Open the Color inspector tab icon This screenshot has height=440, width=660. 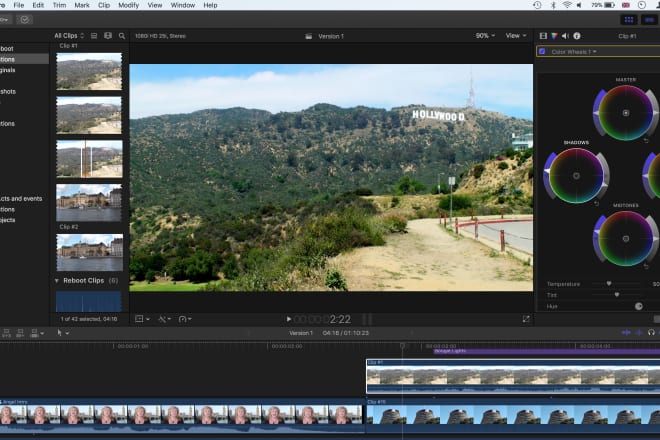click(554, 36)
